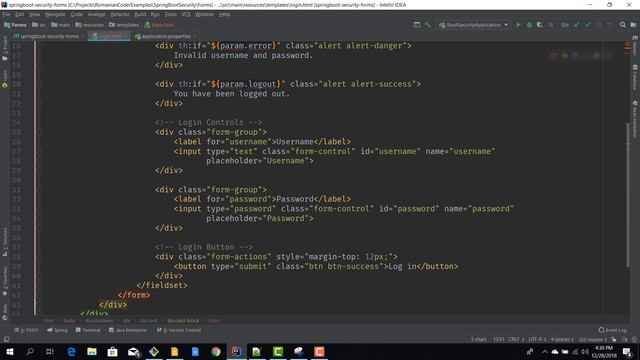Open the Refactor menu

(x=120, y=14)
